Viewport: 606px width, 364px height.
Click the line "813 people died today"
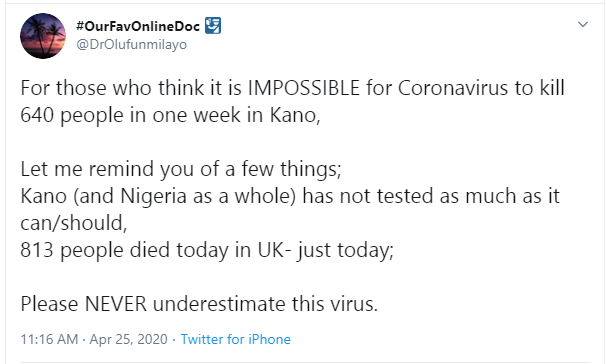click(x=207, y=250)
